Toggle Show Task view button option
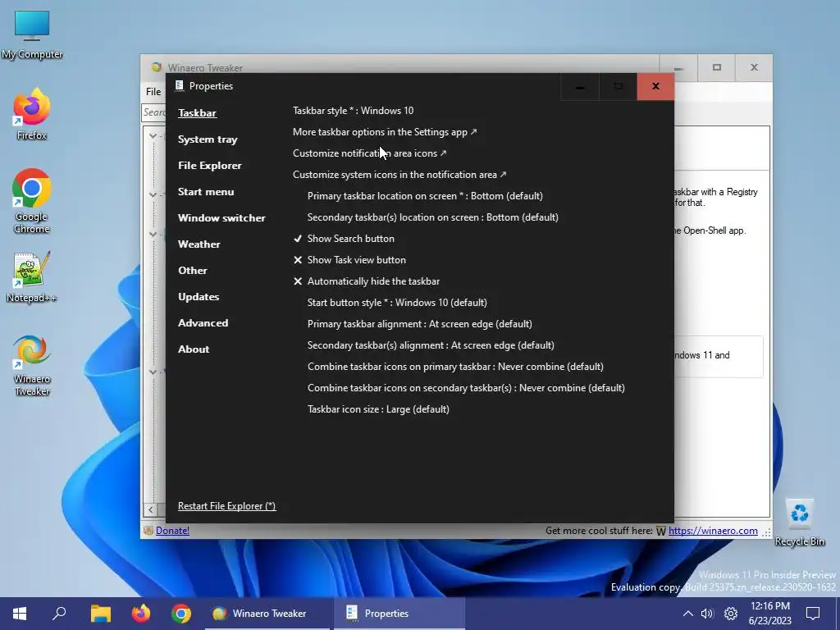This screenshot has width=840, height=630. [349, 260]
